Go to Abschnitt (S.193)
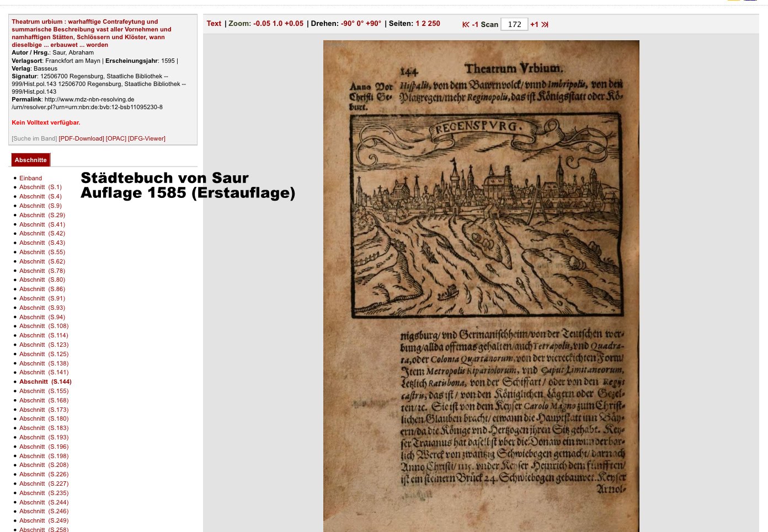The width and height of the screenshot is (768, 532). (x=44, y=438)
